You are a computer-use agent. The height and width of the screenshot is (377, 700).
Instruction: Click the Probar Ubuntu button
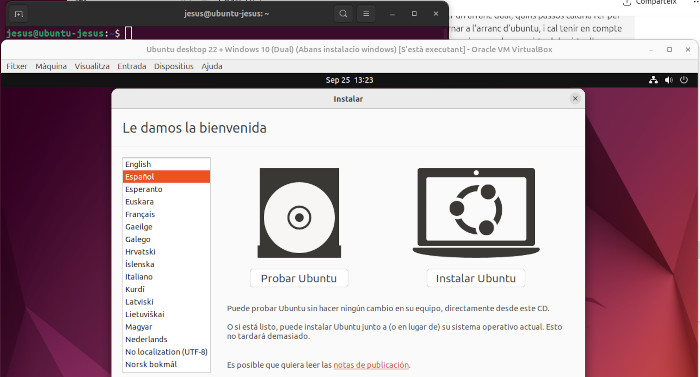click(x=299, y=278)
